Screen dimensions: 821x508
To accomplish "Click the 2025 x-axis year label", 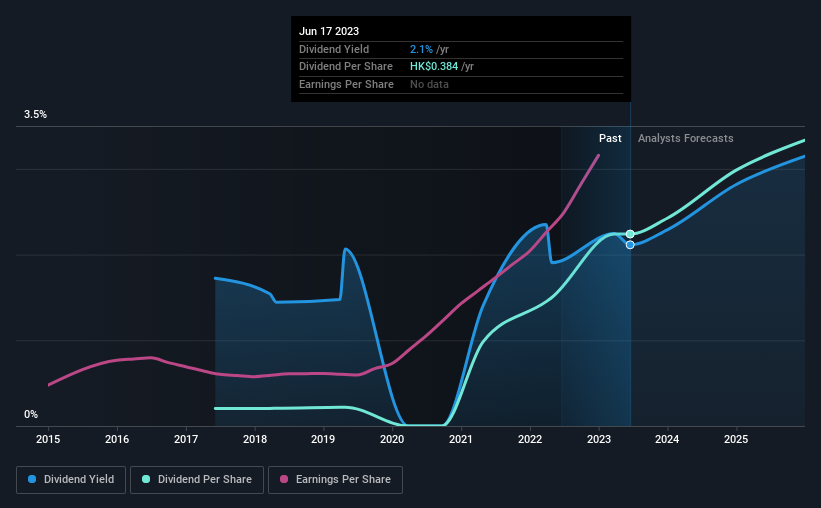I will 736,439.
